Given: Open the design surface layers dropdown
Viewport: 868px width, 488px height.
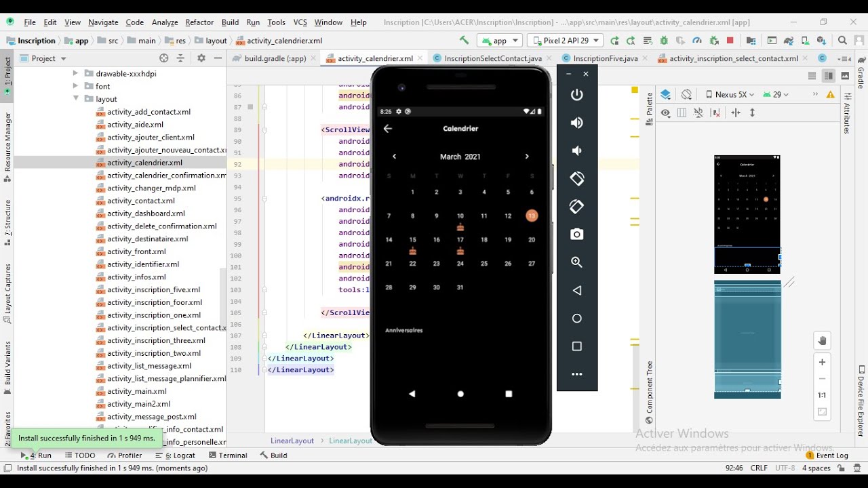Looking at the screenshot, I should 666,95.
